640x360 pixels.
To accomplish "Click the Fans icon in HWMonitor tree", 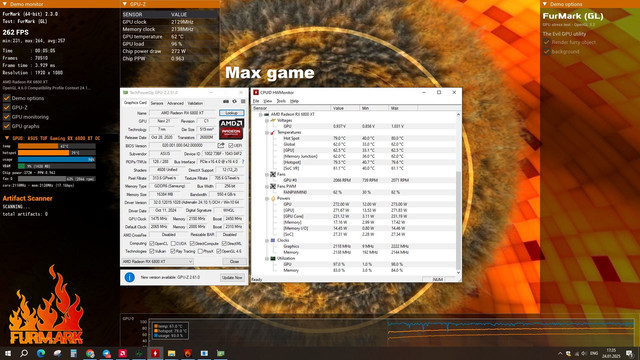I will [x=273, y=174].
